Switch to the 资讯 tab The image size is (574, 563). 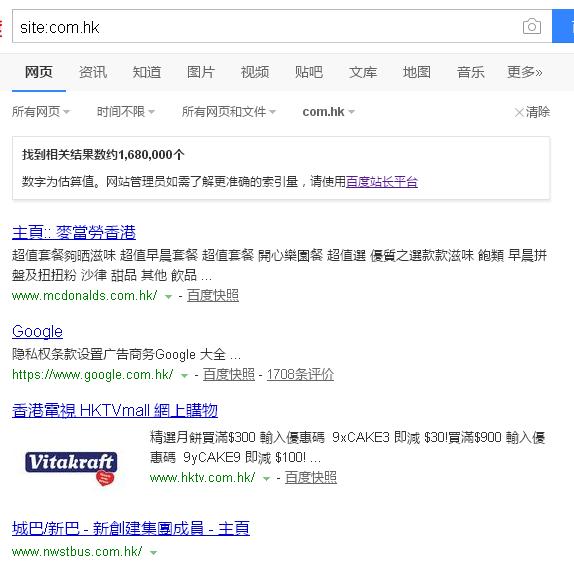pos(93,72)
